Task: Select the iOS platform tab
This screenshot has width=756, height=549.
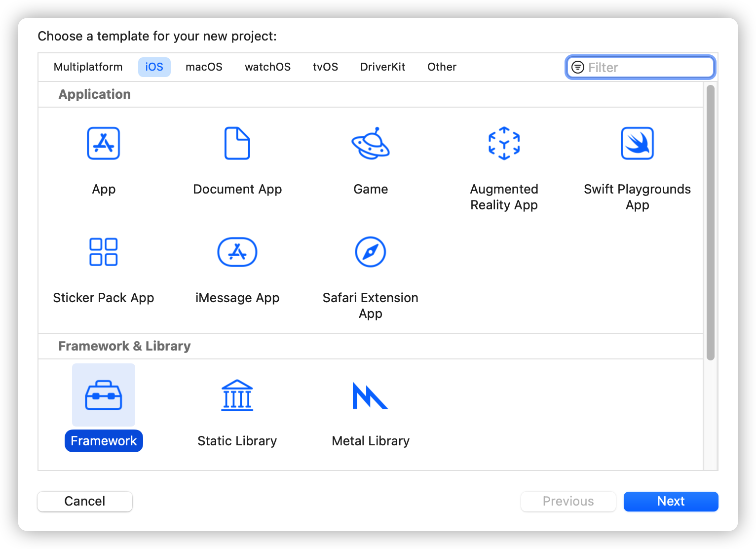Action: coord(154,67)
